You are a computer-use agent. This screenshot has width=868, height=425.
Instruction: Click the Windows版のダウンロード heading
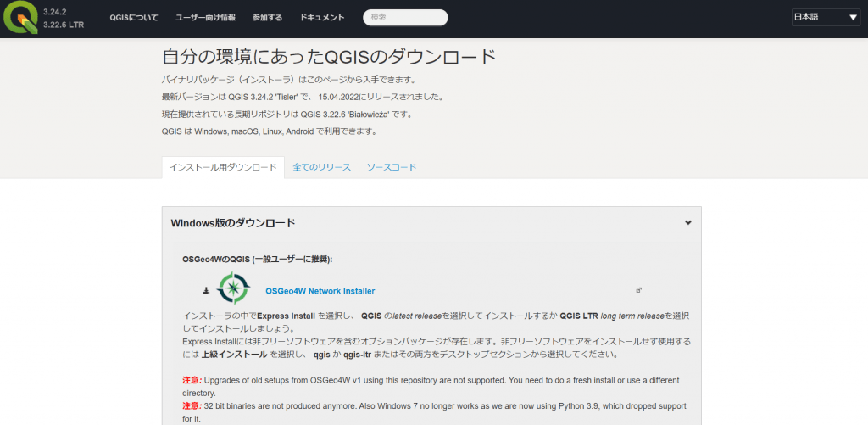click(232, 223)
